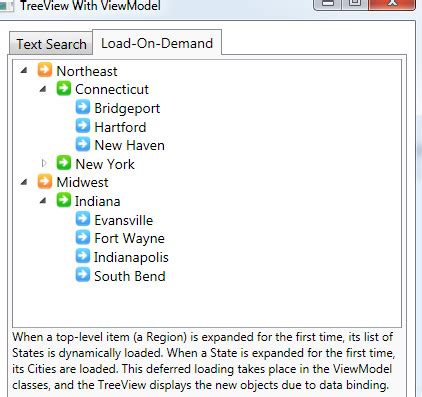
Task: Click the orange arrow icon beside Midwest
Action: click(x=45, y=182)
